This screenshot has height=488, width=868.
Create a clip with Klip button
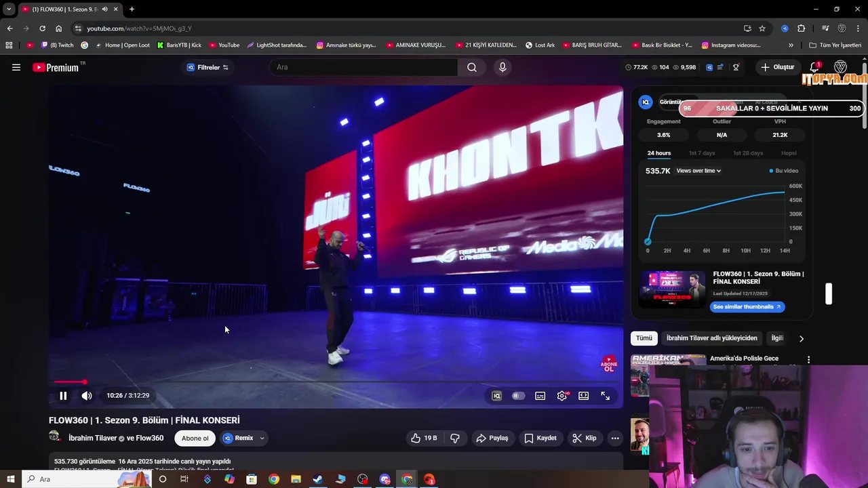[585, 438]
